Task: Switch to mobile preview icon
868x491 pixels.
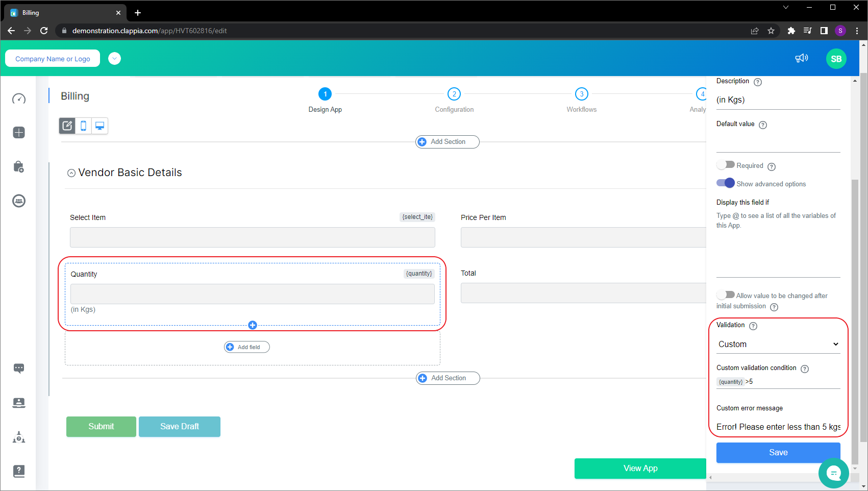Action: click(84, 126)
